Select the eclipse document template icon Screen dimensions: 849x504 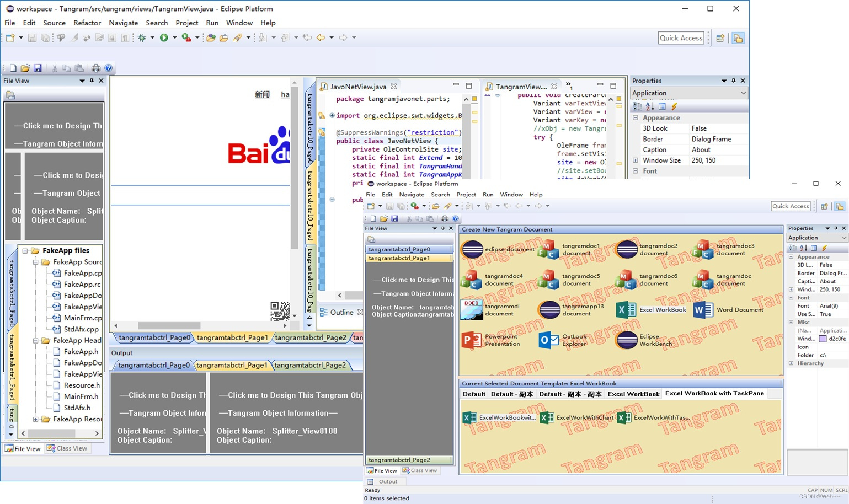tap(473, 249)
